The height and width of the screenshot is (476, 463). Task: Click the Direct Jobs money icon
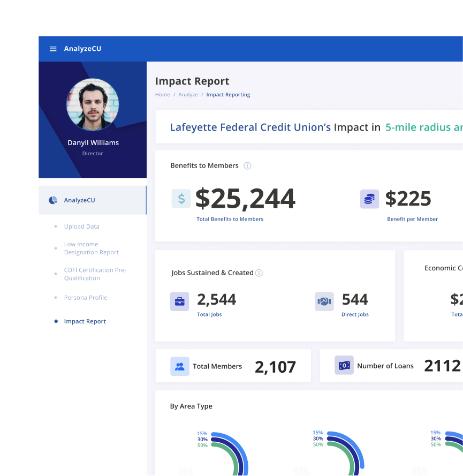pos(324,301)
